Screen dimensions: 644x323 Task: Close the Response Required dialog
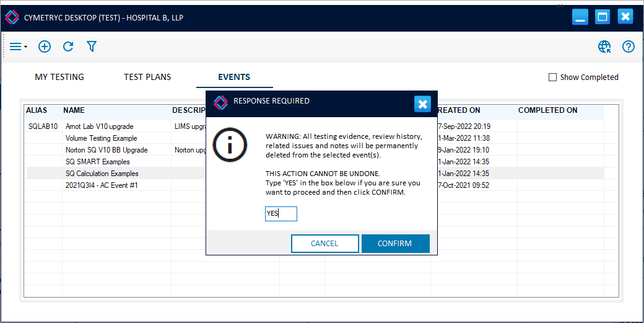point(422,104)
